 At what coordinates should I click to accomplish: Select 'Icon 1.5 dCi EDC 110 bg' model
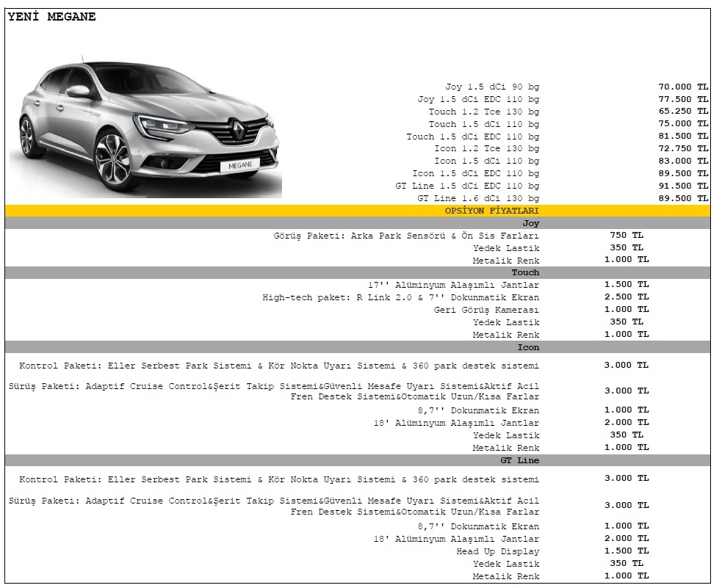(476, 173)
